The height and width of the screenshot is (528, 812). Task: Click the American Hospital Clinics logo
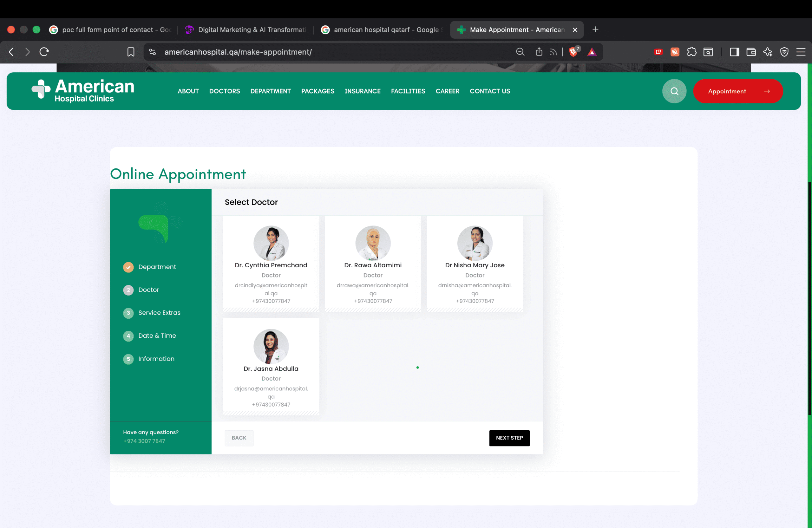[83, 91]
